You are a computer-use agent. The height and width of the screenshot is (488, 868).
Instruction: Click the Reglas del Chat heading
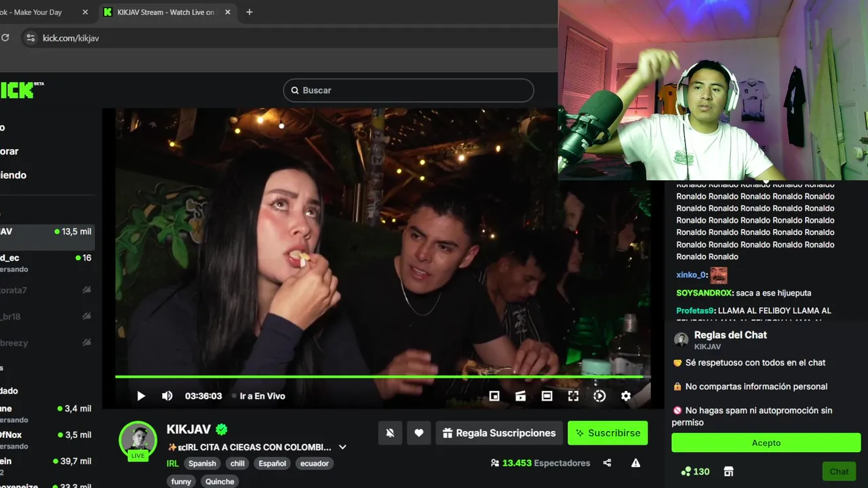[x=730, y=335]
